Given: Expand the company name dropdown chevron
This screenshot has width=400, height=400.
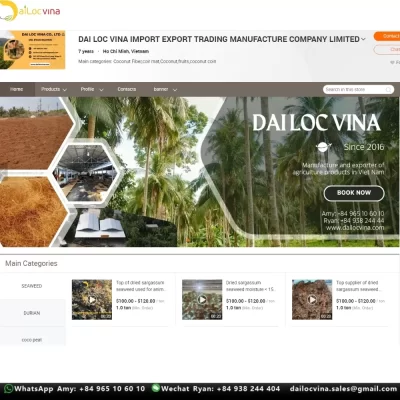Looking at the screenshot, I should point(363,39).
